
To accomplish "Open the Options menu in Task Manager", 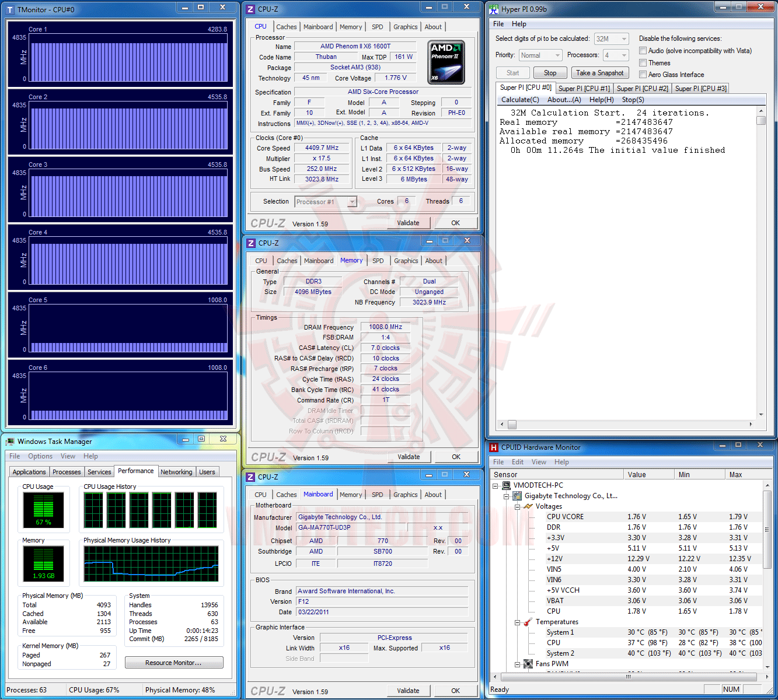I will [x=40, y=456].
